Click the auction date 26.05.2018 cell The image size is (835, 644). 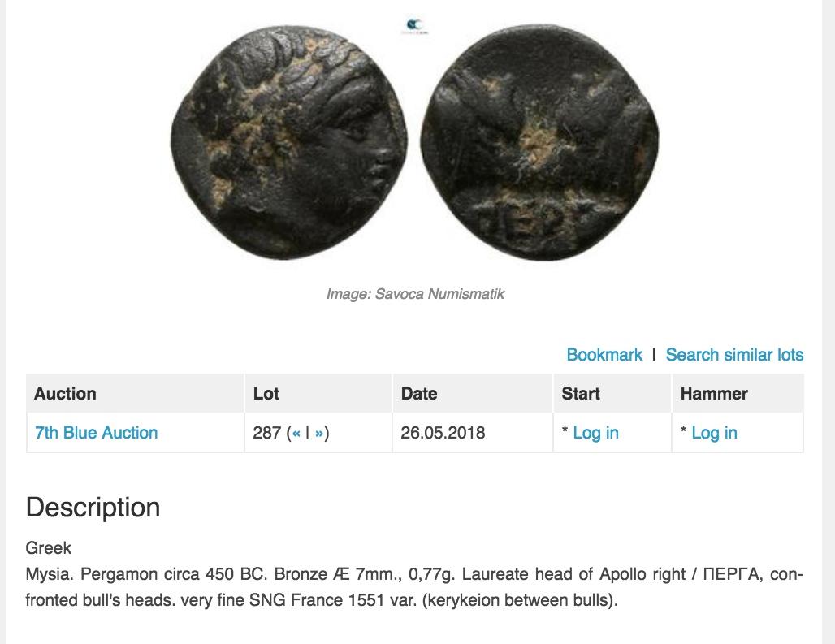[x=443, y=433]
